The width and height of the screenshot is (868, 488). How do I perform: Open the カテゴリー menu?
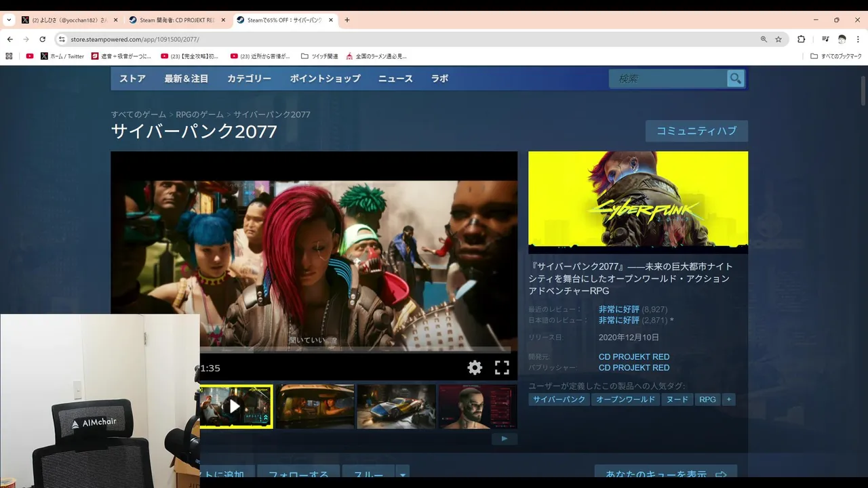(249, 79)
